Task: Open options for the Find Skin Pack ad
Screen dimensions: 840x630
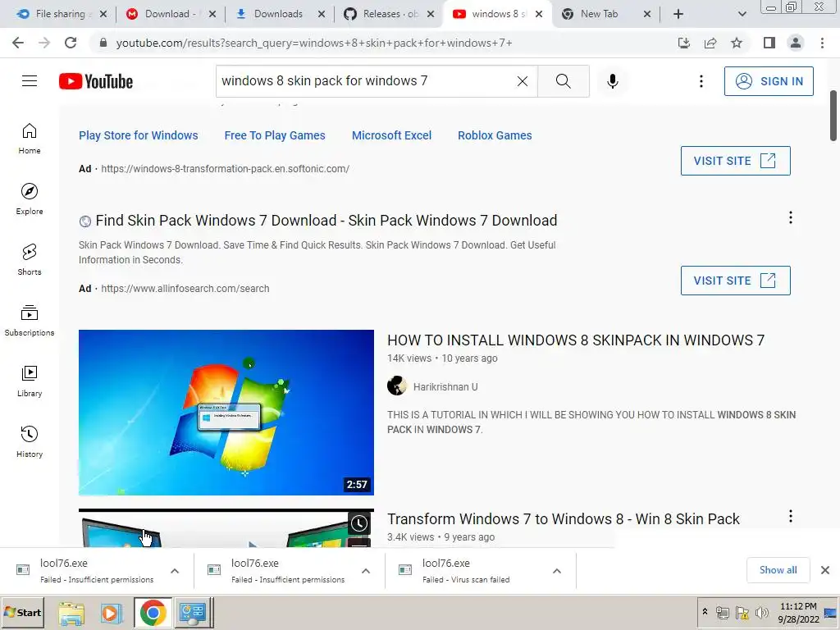Action: tap(791, 217)
